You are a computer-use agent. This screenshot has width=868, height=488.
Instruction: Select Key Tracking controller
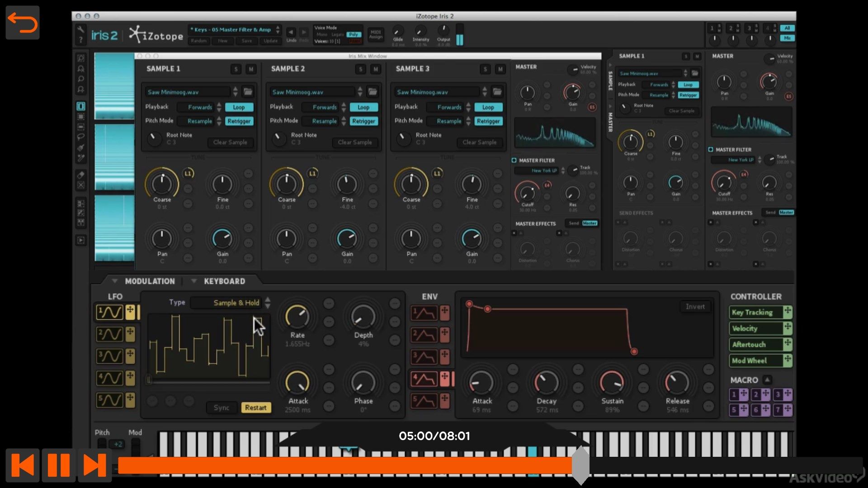click(755, 312)
